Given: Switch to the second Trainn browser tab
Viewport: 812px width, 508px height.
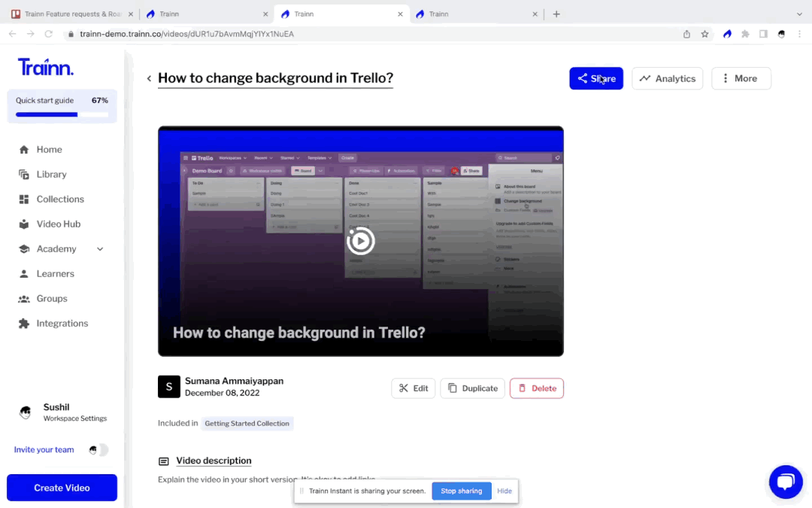Looking at the screenshot, I should [208, 14].
